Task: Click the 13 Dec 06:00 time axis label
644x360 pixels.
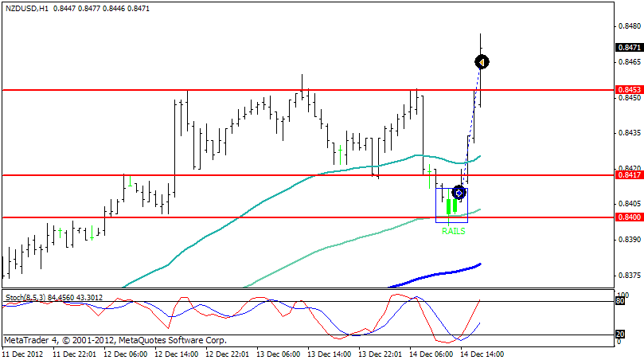Action: coord(279,354)
